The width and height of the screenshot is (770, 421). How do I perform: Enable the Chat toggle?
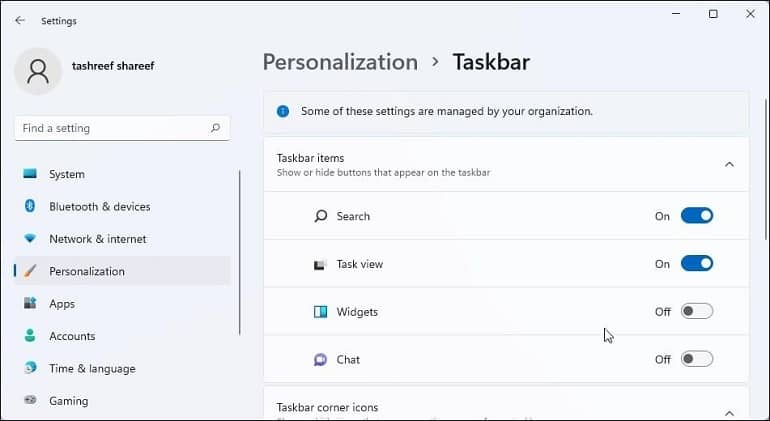(696, 359)
